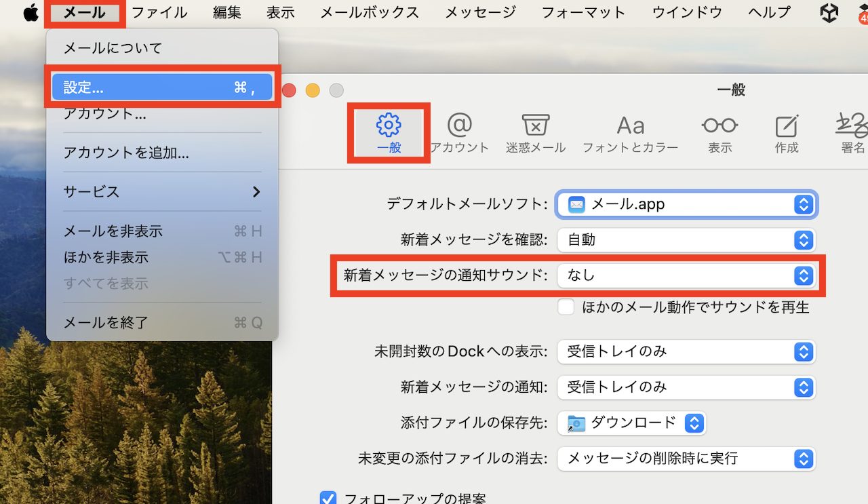Open the ウインドウ menu
Image resolution: width=868 pixels, height=504 pixels.
(x=688, y=12)
